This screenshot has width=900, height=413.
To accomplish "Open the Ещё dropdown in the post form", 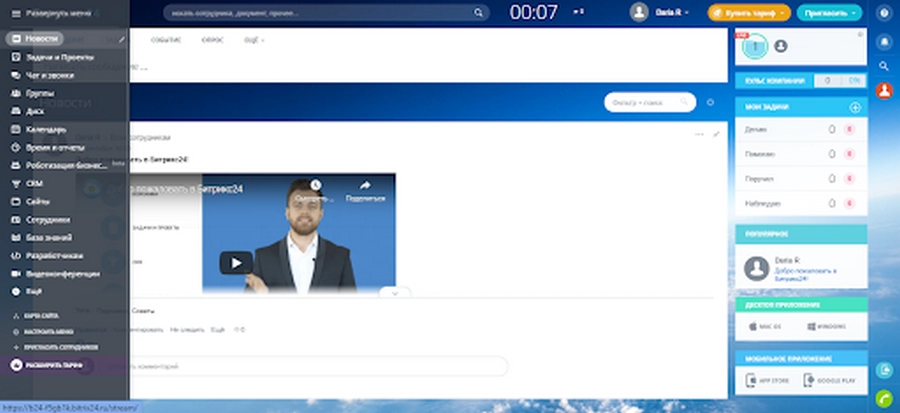I will click(254, 40).
